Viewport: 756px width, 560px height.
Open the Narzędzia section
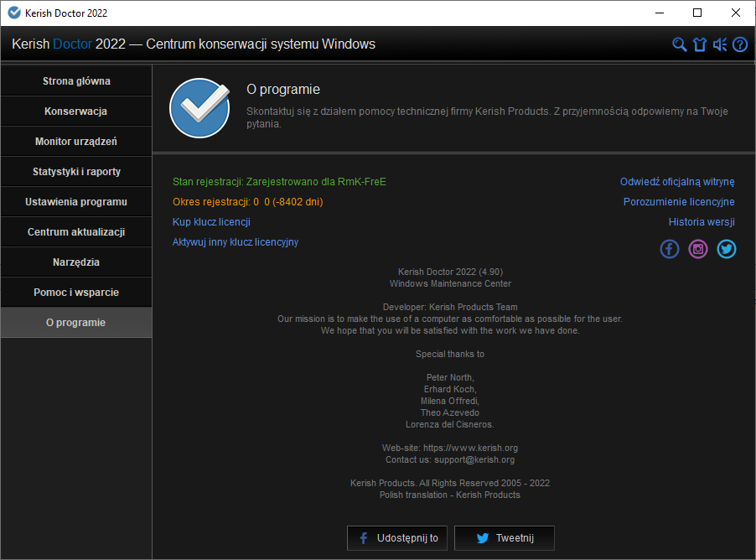[x=76, y=262]
